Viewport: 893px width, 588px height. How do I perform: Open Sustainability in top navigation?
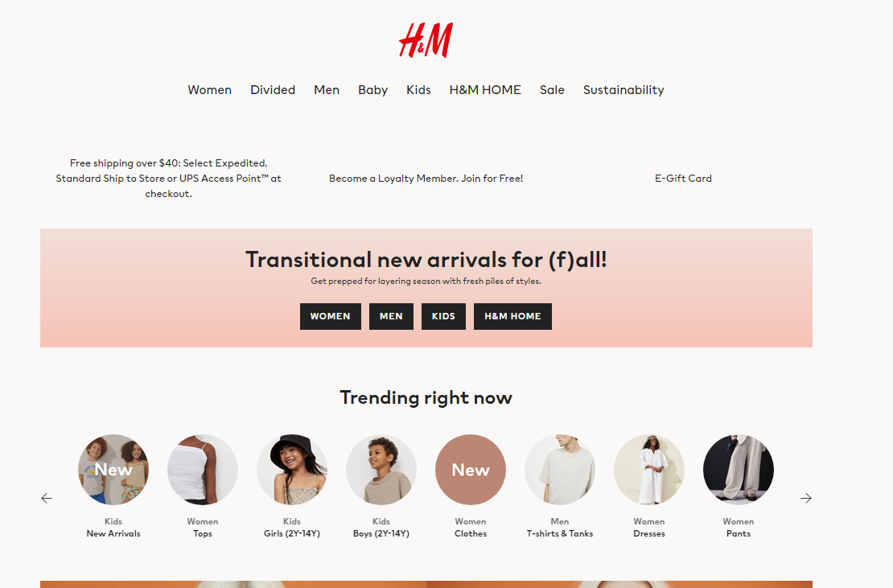pyautogui.click(x=623, y=90)
